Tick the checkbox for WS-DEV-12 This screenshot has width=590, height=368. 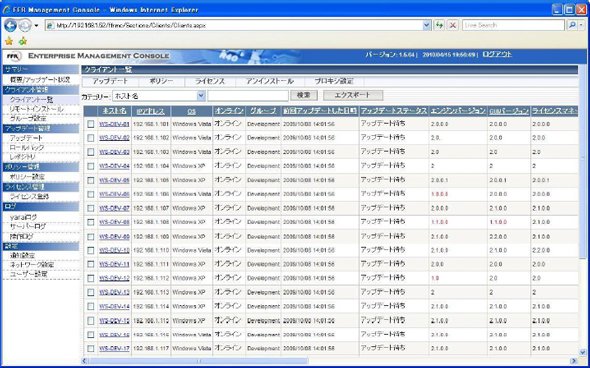(x=91, y=278)
